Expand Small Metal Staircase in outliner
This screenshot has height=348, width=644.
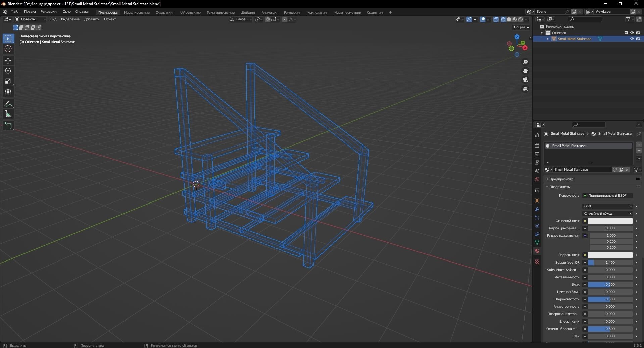click(548, 39)
